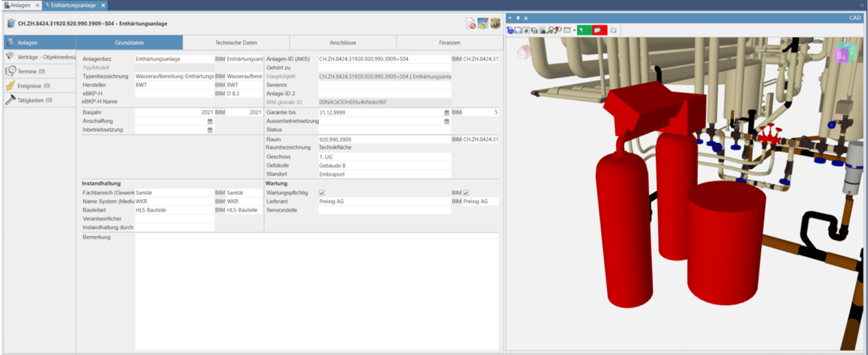The width and height of the screenshot is (868, 355).
Task: Click the paintbrush edit icon in the header
Action: pos(483,23)
